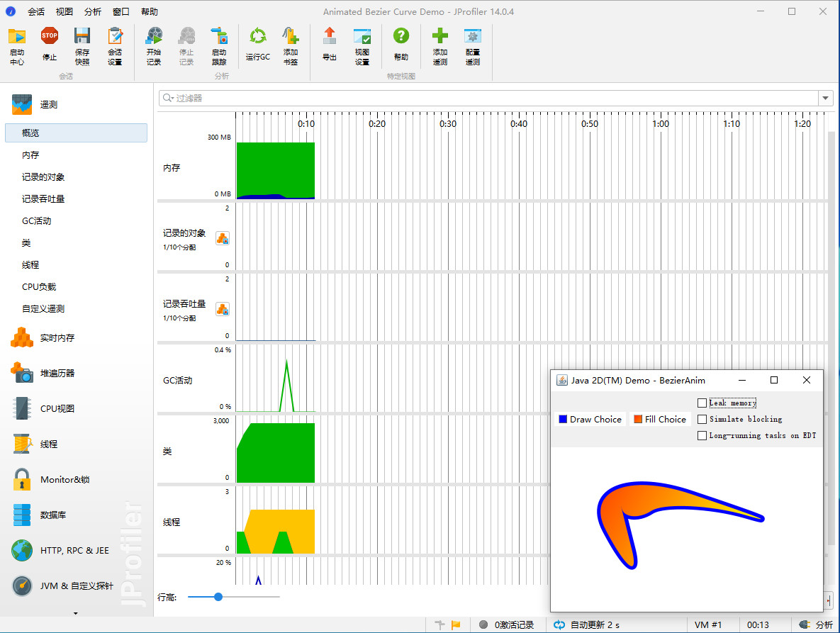This screenshot has width=840, height=633.
Task: Enable the Simulate blocking checkbox
Action: (x=702, y=420)
